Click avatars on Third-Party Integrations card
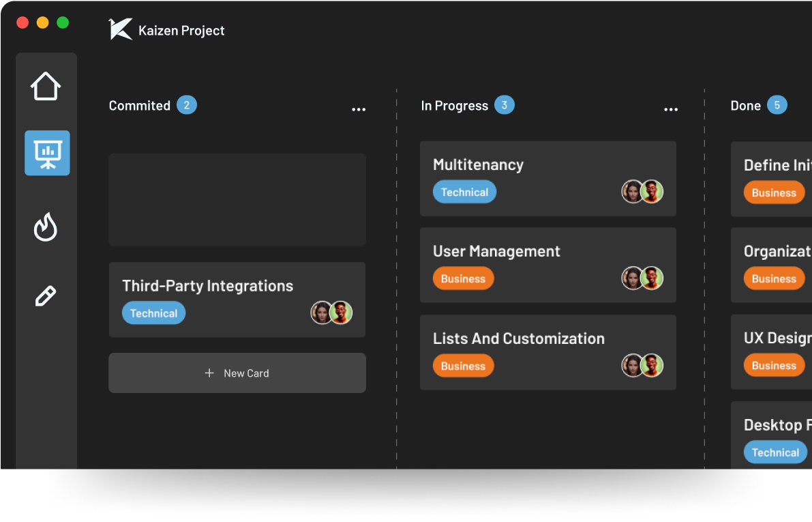Image resolution: width=812 pixels, height=522 pixels. click(x=331, y=313)
